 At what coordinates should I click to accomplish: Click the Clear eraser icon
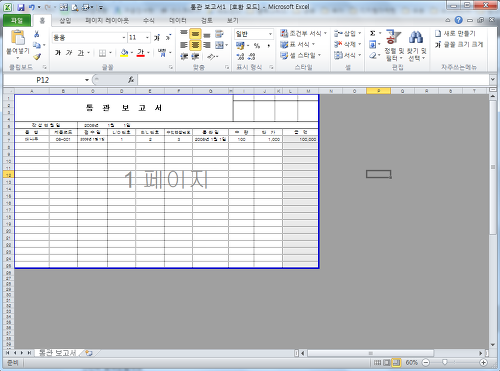pos(373,55)
